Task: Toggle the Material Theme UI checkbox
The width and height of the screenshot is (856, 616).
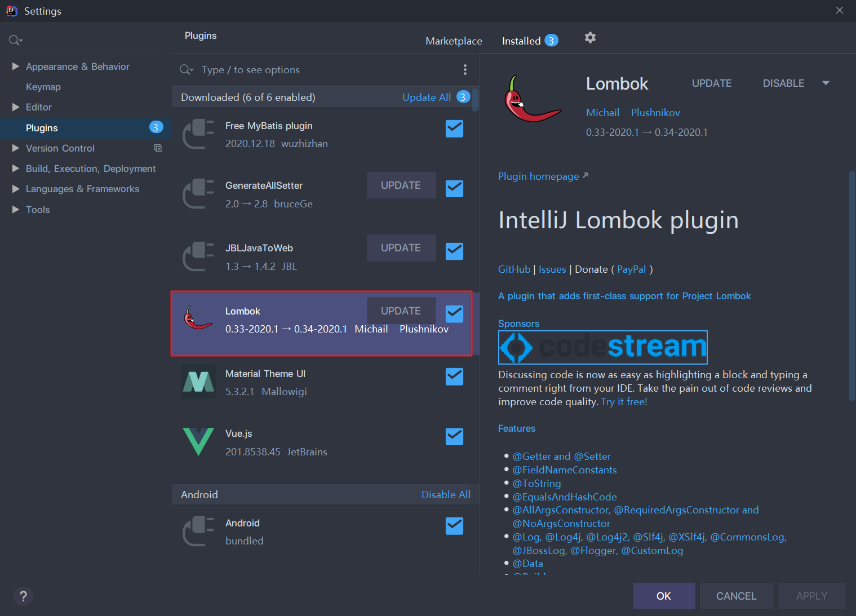Action: tap(454, 376)
